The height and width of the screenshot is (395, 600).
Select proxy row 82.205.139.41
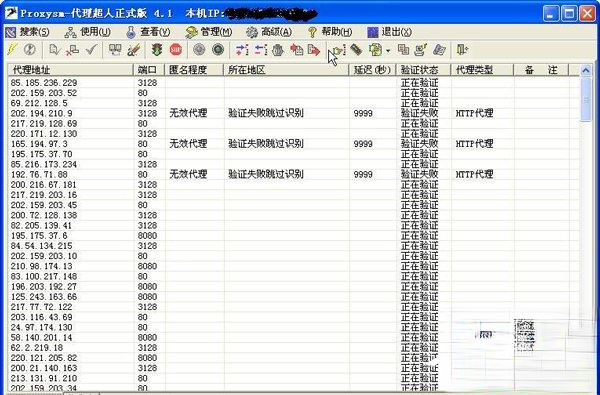(x=293, y=225)
